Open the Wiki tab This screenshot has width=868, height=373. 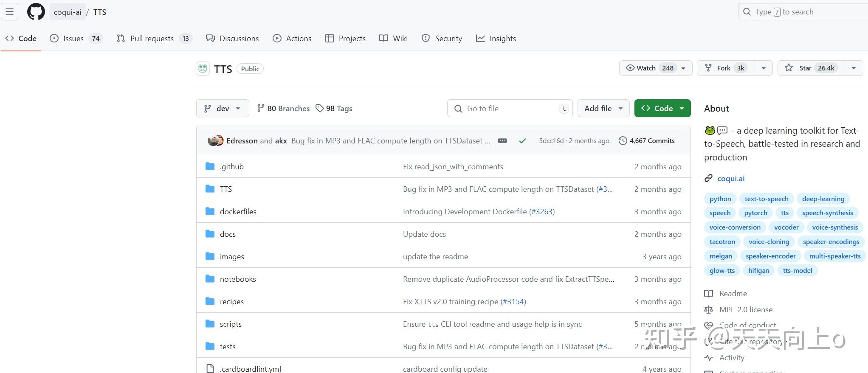click(x=394, y=38)
